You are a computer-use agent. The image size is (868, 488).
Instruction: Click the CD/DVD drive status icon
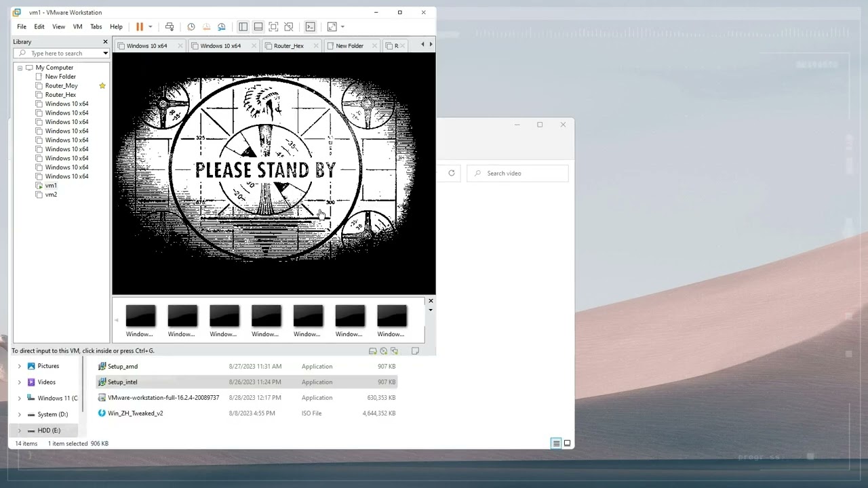383,351
